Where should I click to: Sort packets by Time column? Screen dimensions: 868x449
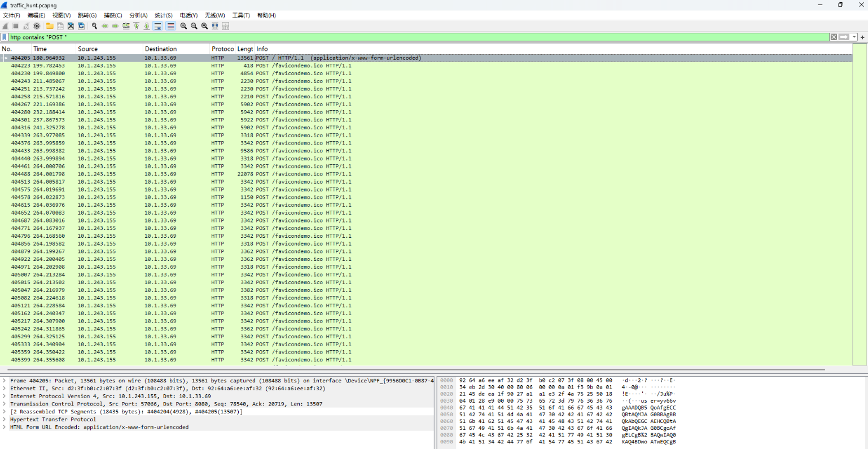54,49
